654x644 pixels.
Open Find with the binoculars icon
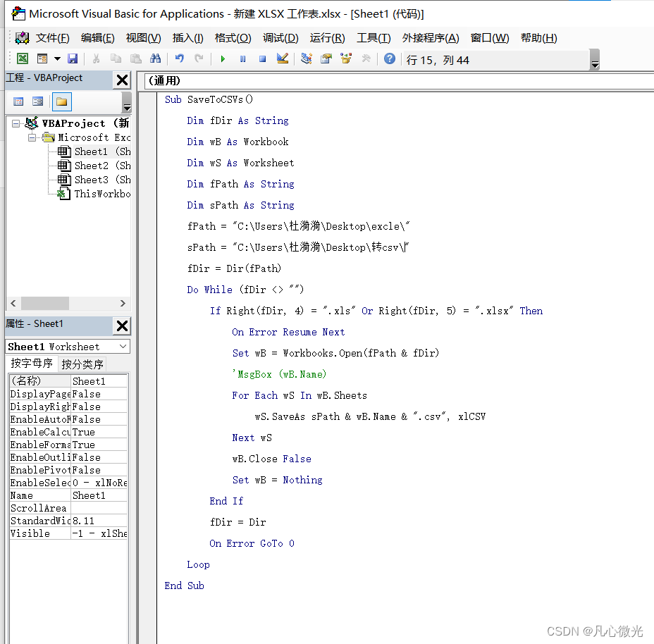pos(155,58)
